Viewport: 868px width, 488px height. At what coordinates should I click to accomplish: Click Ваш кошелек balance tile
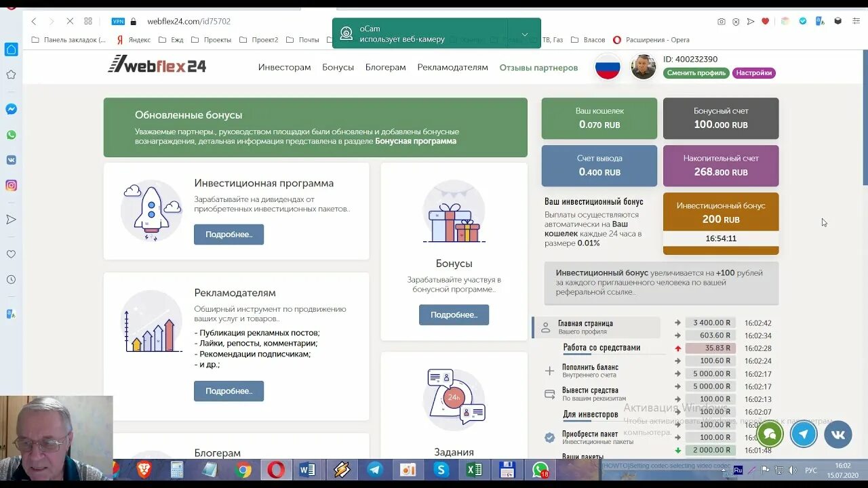point(599,119)
